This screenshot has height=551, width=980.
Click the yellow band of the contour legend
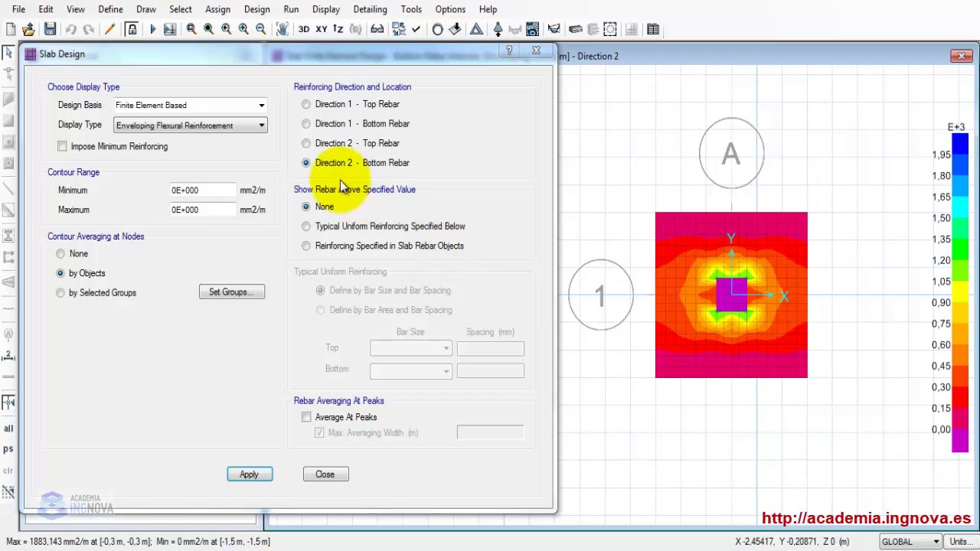click(960, 292)
